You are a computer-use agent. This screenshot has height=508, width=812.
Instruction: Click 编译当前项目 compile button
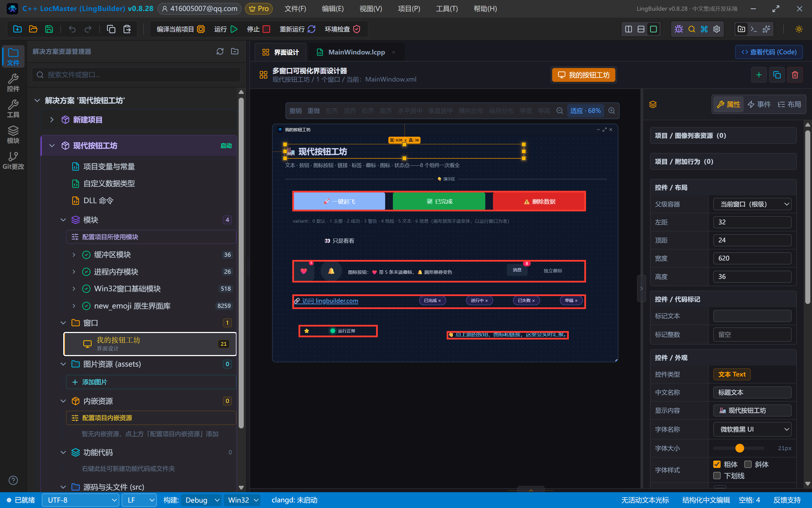pyautogui.click(x=181, y=29)
